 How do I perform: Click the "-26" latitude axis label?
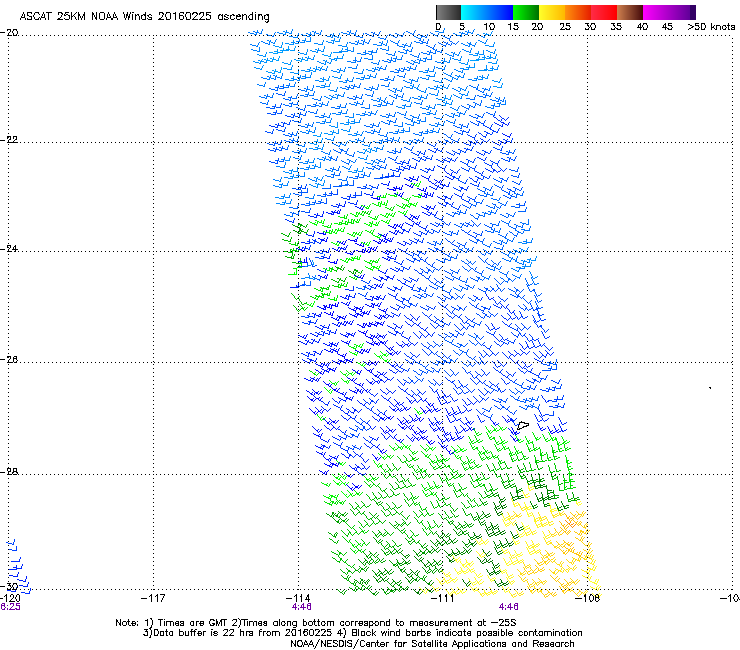point(9,360)
